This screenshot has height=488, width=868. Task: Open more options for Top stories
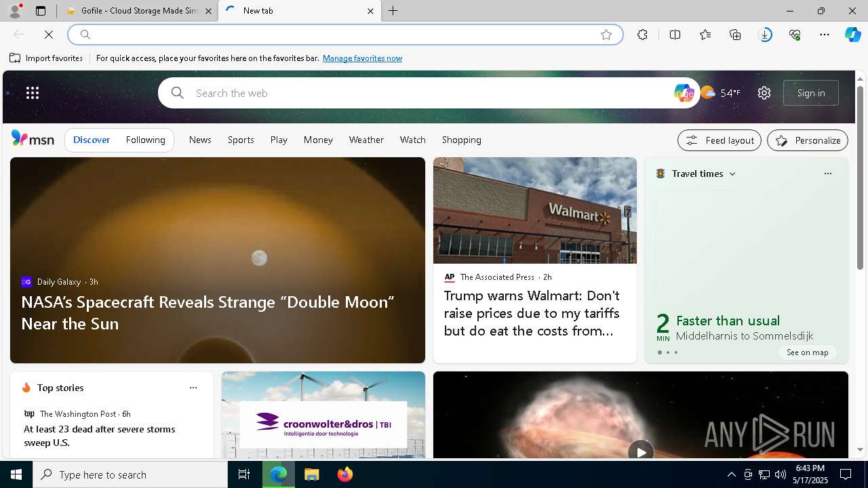click(x=193, y=388)
